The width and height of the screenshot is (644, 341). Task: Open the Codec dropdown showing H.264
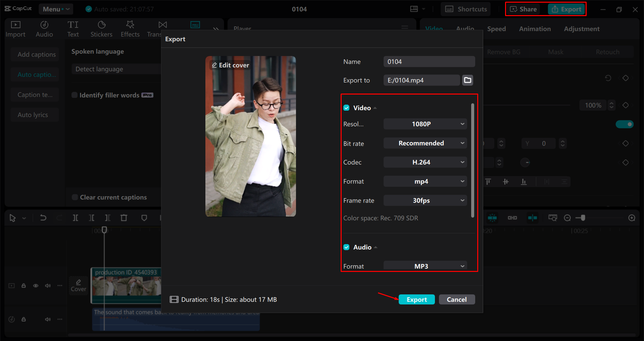[425, 162]
